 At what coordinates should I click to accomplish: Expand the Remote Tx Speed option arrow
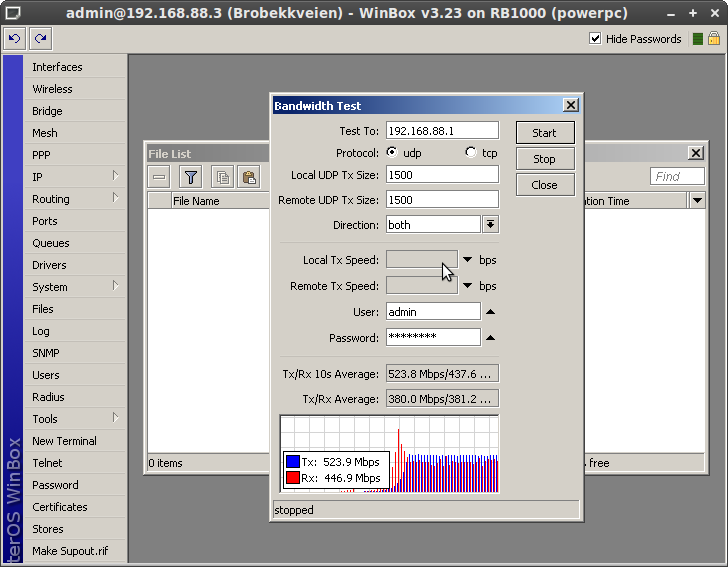coord(468,286)
